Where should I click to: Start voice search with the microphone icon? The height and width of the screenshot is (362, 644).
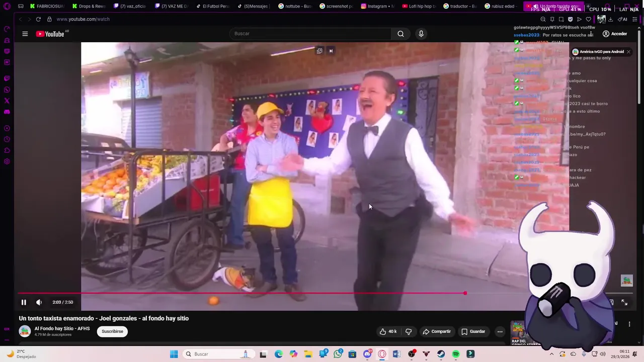pos(421,34)
